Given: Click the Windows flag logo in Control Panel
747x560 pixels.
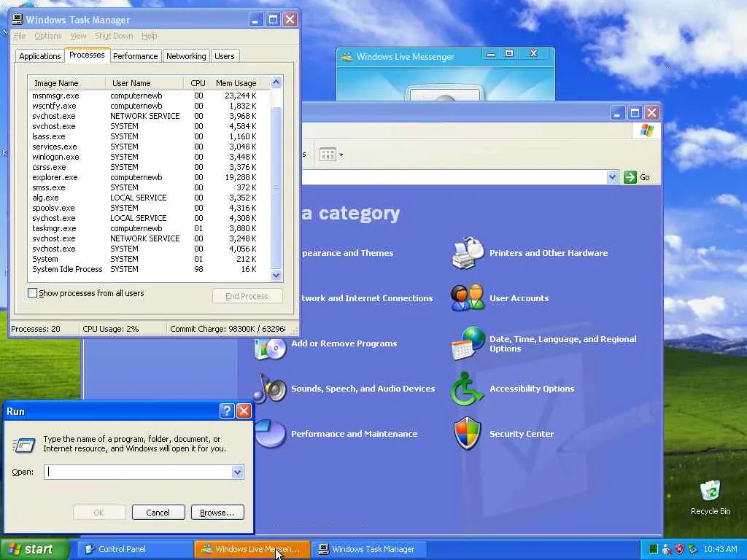Looking at the screenshot, I should pos(646,130).
